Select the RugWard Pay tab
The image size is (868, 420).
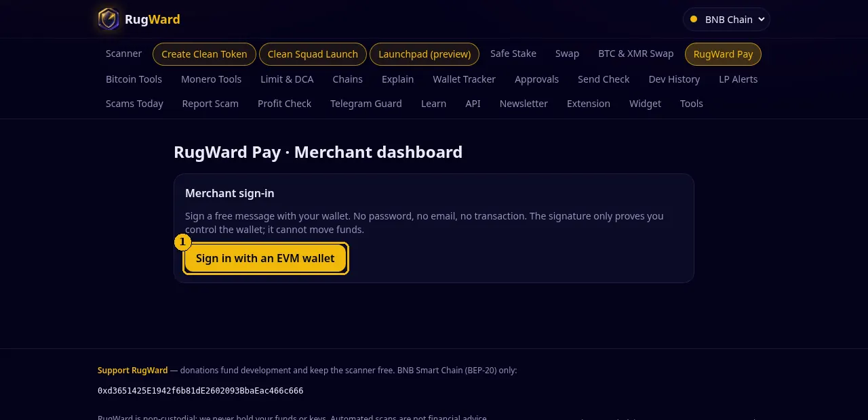coord(723,54)
